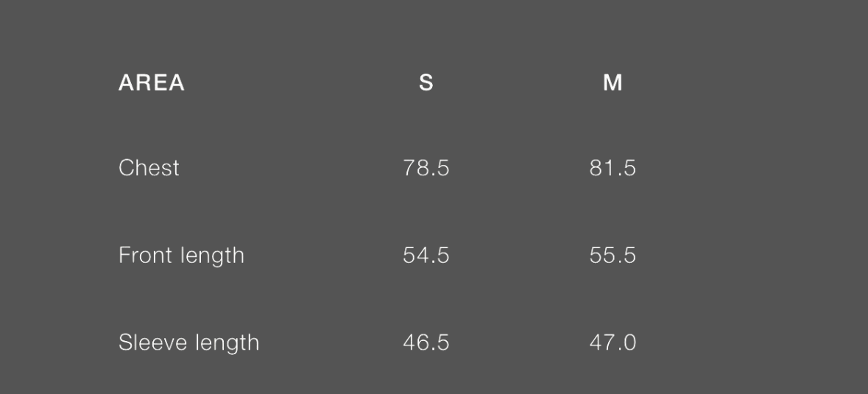The image size is (868, 394).
Task: Click the AREA column header
Action: (x=151, y=83)
